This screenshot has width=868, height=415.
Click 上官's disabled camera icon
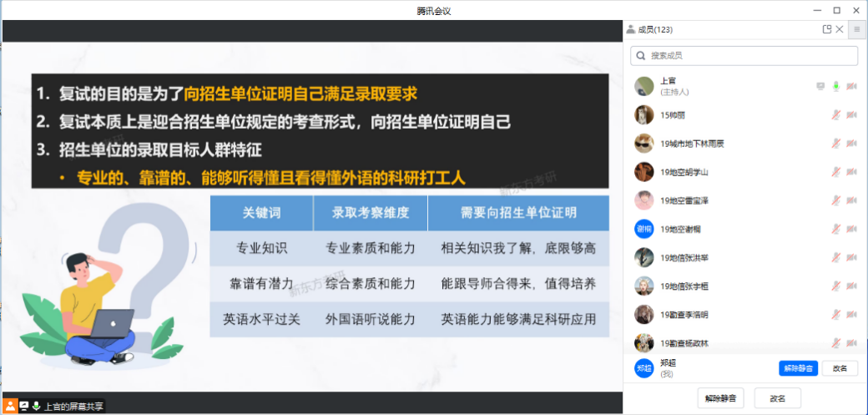(851, 86)
